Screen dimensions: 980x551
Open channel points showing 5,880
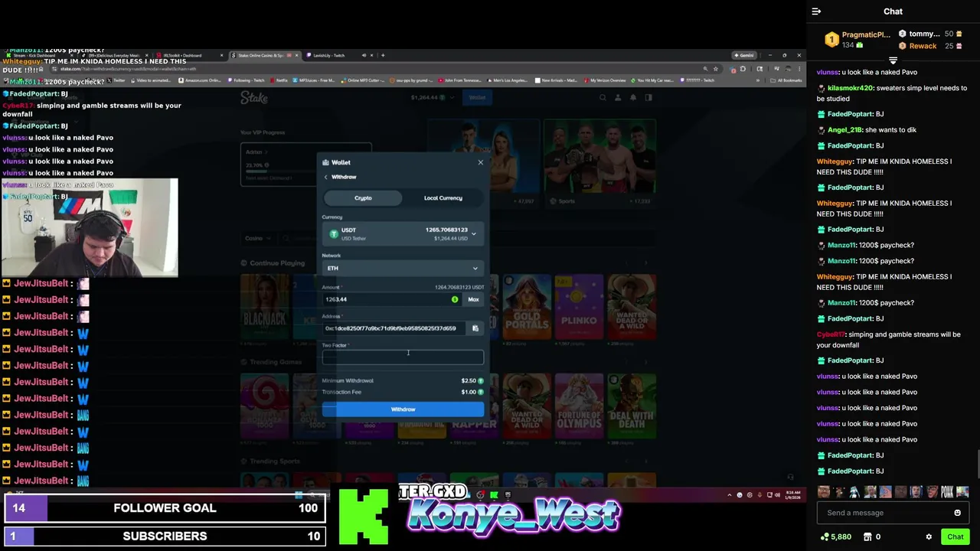pyautogui.click(x=835, y=537)
